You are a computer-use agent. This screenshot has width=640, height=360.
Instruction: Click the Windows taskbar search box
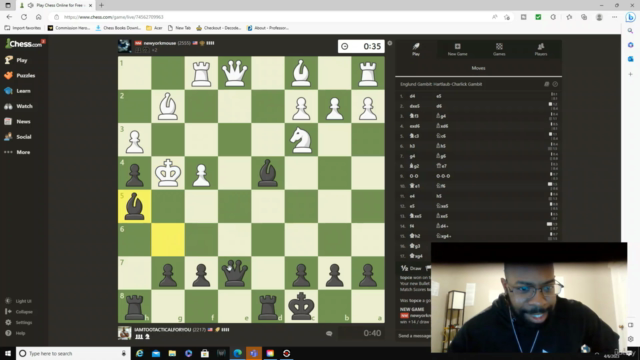pos(73,353)
